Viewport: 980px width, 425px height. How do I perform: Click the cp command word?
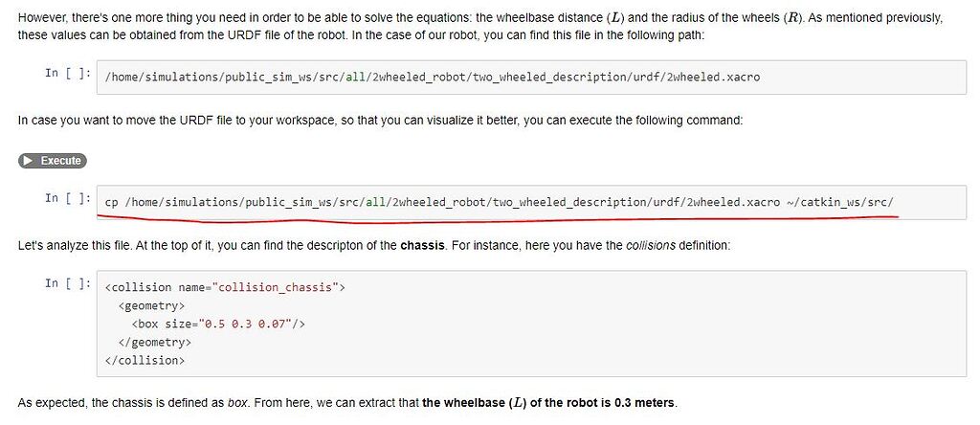[111, 202]
